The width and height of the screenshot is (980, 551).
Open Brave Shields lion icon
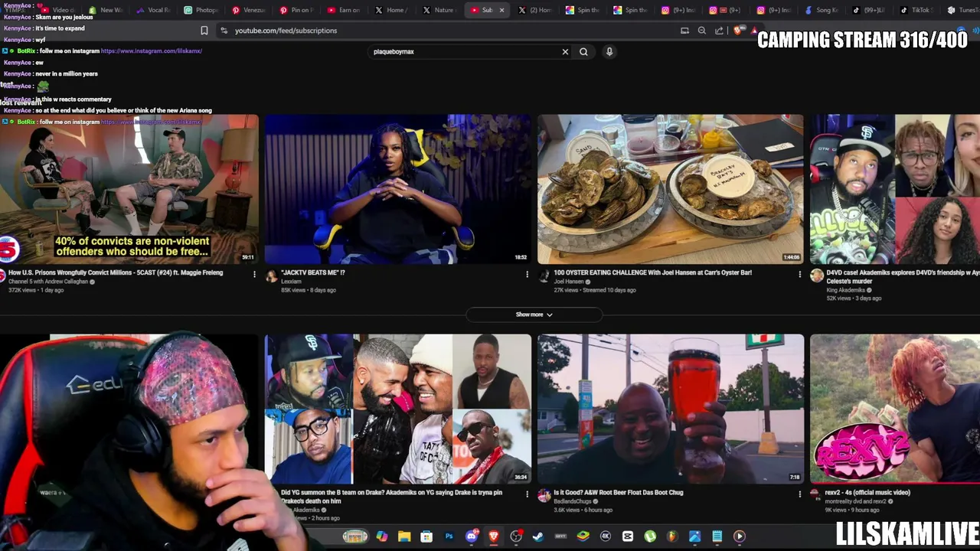737,31
